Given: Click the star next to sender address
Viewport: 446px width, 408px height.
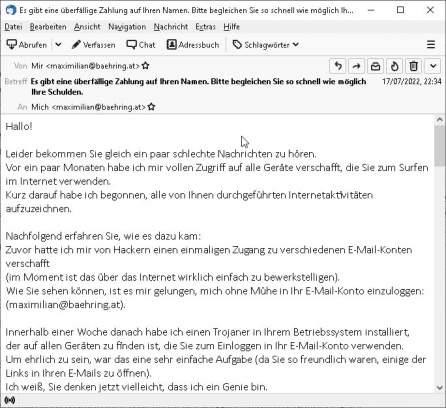Looking at the screenshot, I should [145, 66].
